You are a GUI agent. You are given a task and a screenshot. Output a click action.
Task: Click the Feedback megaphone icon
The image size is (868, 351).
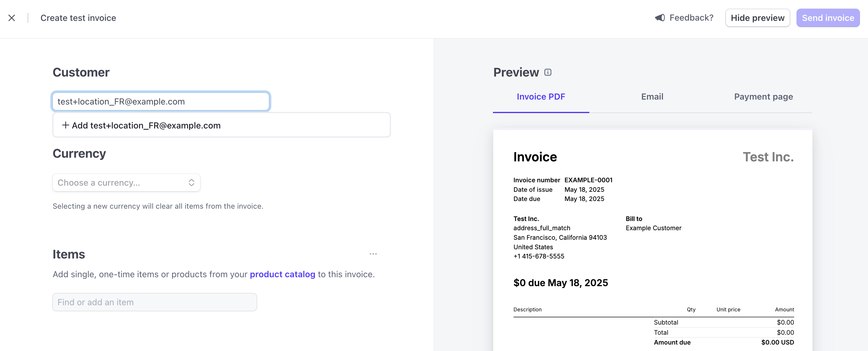660,18
